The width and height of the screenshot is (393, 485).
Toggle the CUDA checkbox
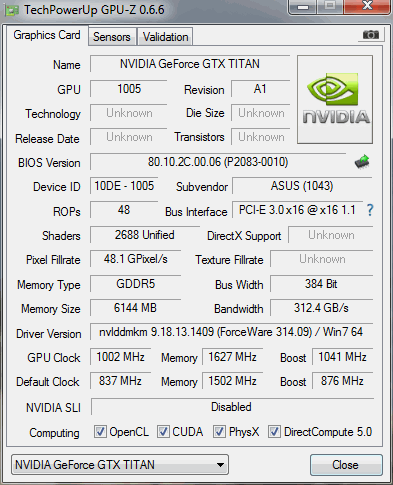163,431
